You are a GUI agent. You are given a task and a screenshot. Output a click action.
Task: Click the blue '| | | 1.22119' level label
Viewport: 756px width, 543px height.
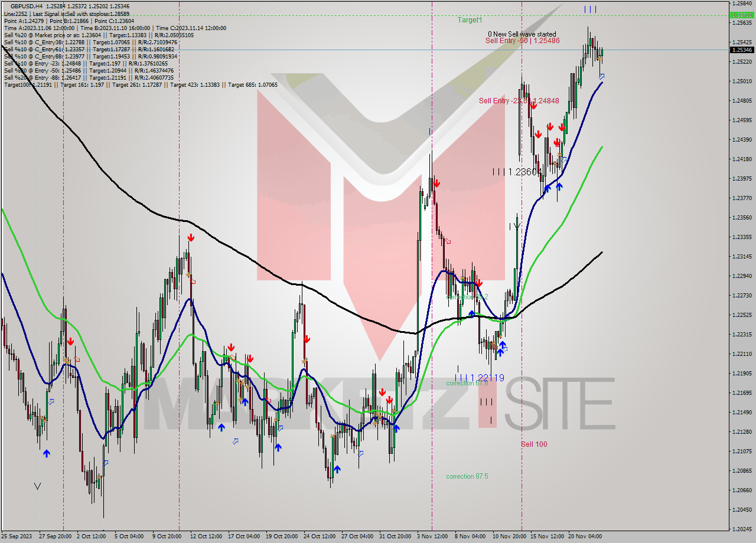(480, 378)
